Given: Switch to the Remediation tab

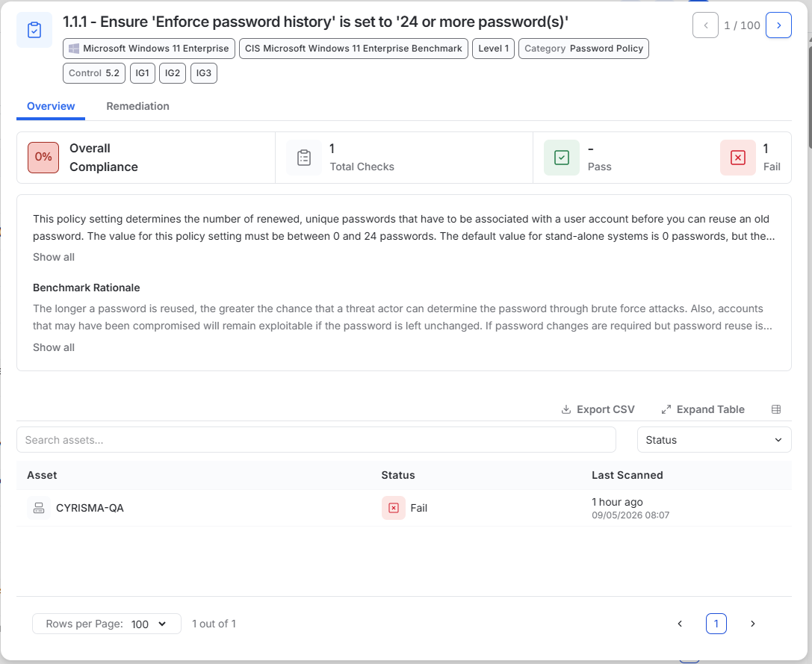Looking at the screenshot, I should pos(137,106).
